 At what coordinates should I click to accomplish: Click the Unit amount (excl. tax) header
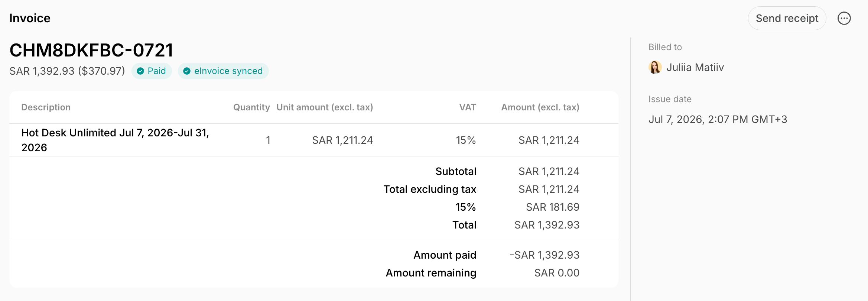point(325,107)
